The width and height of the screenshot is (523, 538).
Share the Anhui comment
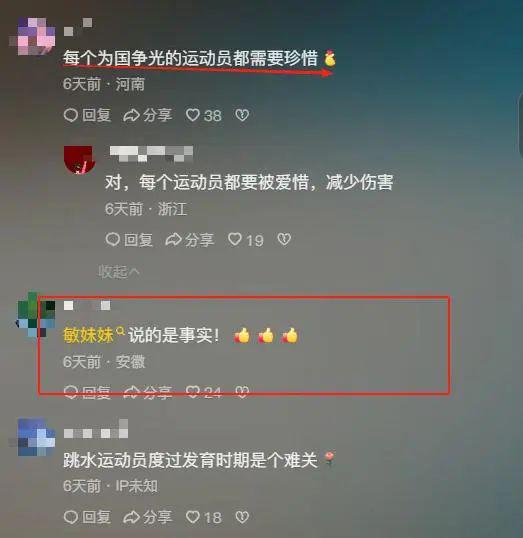pos(148,392)
